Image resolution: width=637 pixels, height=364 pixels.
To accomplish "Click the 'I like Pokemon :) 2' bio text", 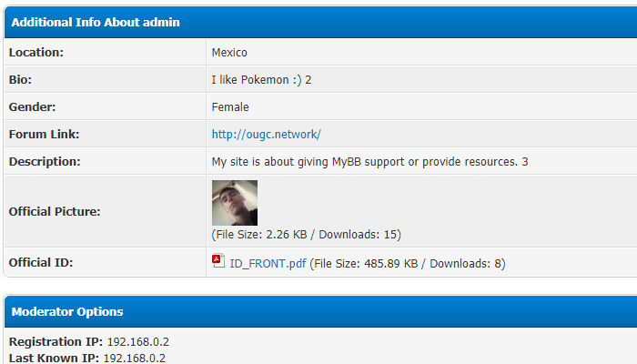I will pyautogui.click(x=261, y=80).
